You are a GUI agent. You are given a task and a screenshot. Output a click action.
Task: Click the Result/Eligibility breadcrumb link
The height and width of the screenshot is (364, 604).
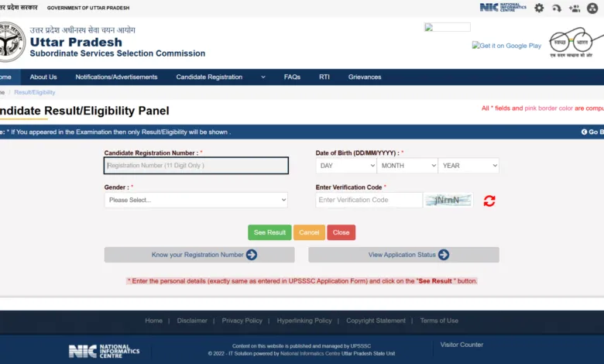[x=35, y=92]
